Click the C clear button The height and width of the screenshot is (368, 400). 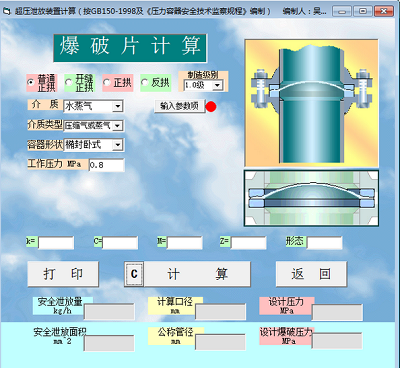click(134, 274)
